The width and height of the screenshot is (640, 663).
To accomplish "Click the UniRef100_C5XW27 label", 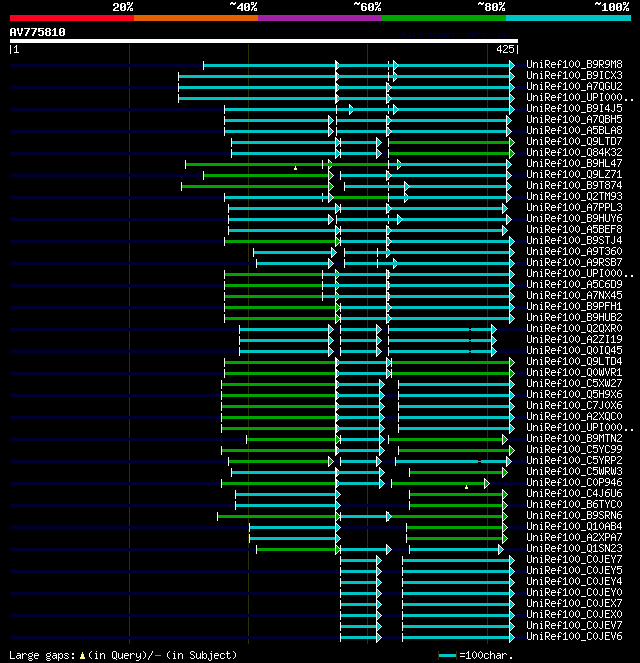I will 574,383.
